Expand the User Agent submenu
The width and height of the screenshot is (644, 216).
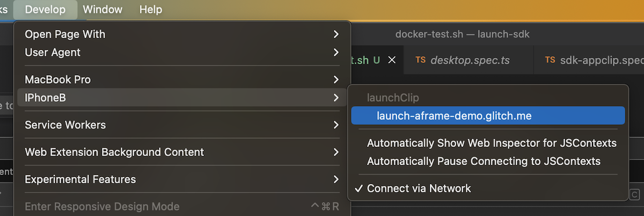point(182,53)
